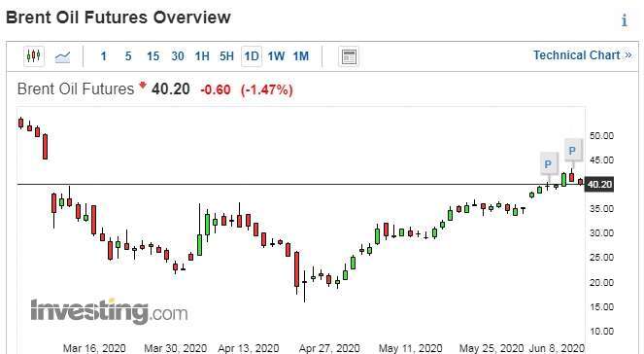Click the May 11, 2020 date label
This screenshot has width=644, height=354.
[410, 349]
